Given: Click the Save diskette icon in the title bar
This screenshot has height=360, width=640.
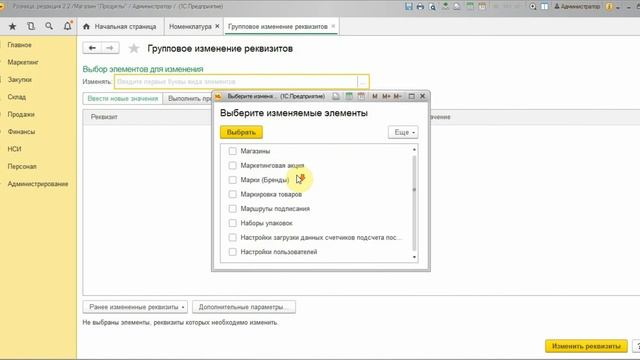Looking at the screenshot, I should (409, 7).
